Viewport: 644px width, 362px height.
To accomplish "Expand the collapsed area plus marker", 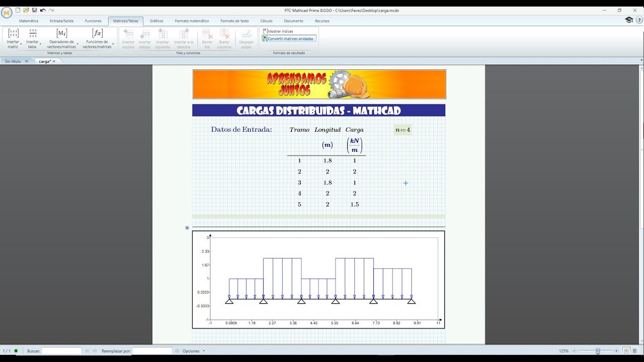I will click(x=187, y=228).
